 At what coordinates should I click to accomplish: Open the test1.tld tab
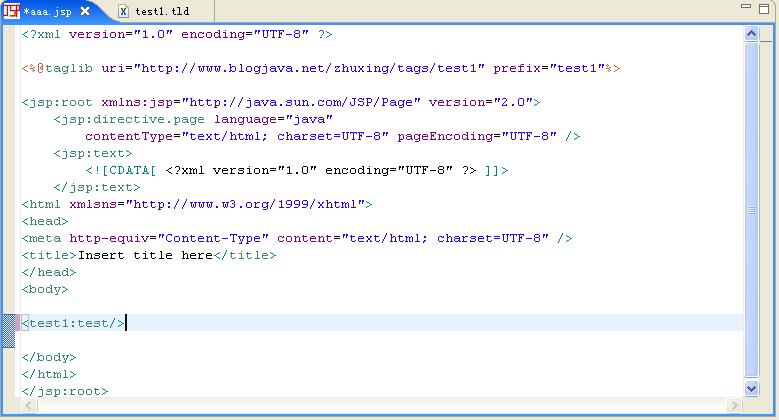[162, 11]
